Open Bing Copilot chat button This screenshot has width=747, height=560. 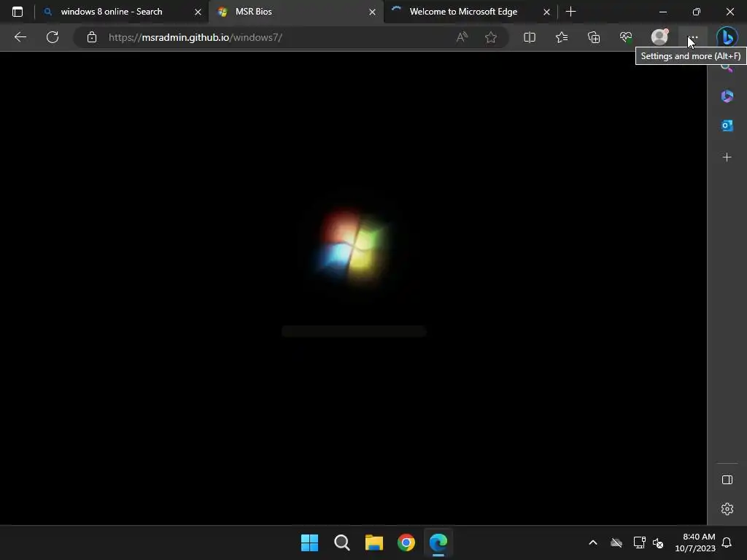(727, 37)
